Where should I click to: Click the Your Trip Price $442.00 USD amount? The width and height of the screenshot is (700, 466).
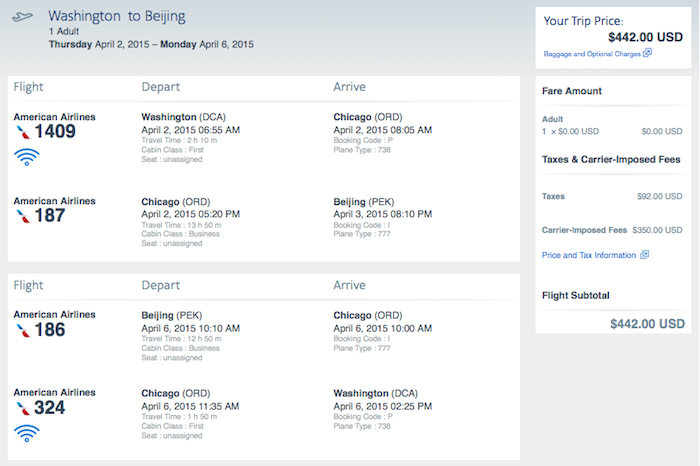tap(645, 37)
